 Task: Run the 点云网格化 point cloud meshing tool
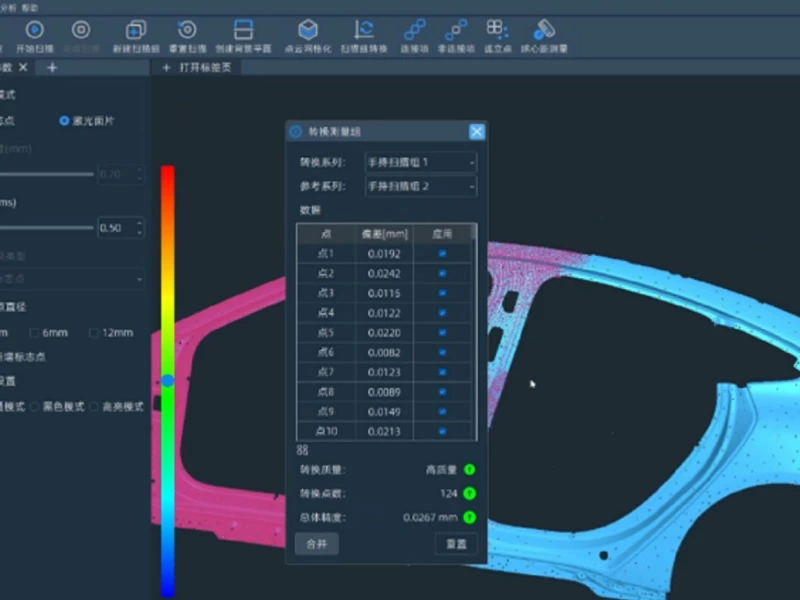(x=308, y=31)
